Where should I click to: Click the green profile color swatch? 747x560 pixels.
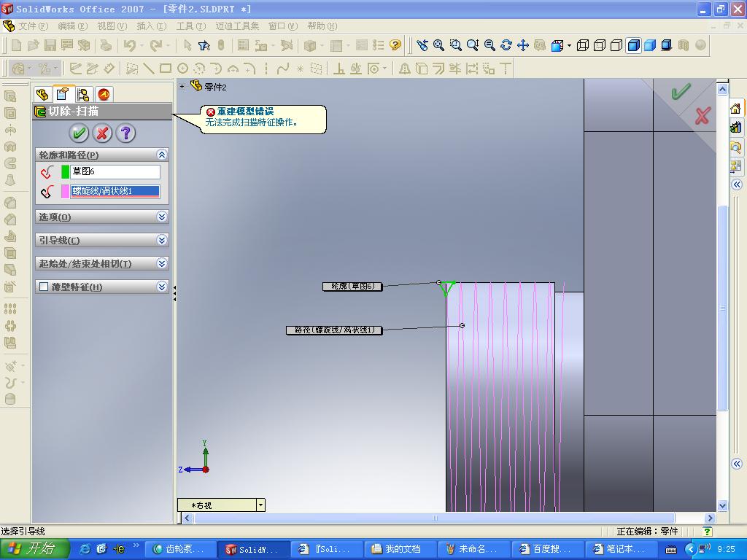point(65,171)
